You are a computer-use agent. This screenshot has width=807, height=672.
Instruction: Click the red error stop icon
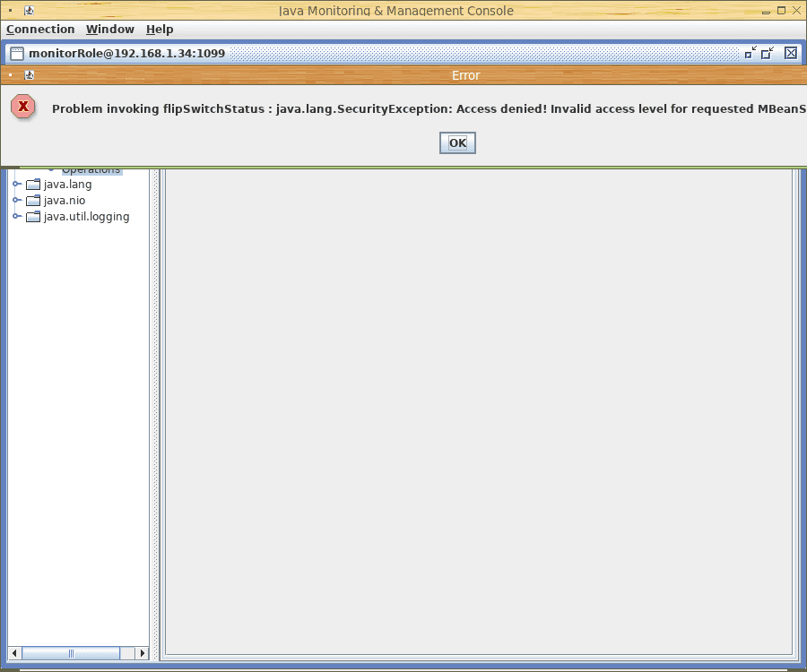click(x=23, y=107)
